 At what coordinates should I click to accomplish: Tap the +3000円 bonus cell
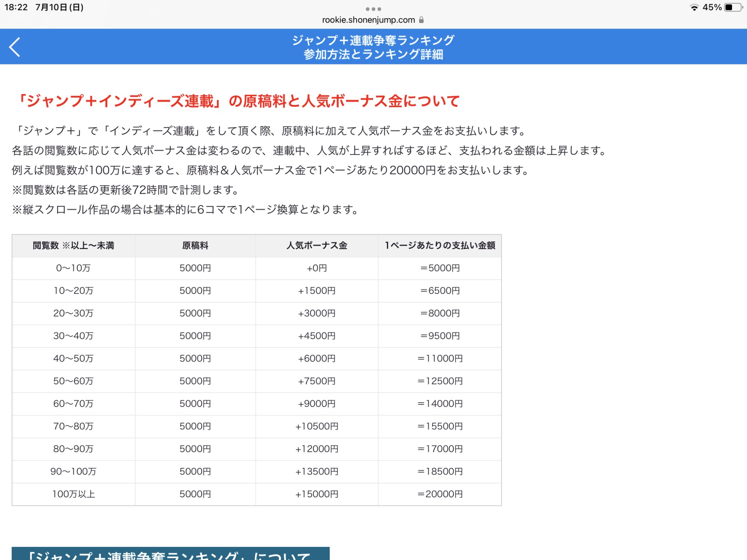[317, 313]
